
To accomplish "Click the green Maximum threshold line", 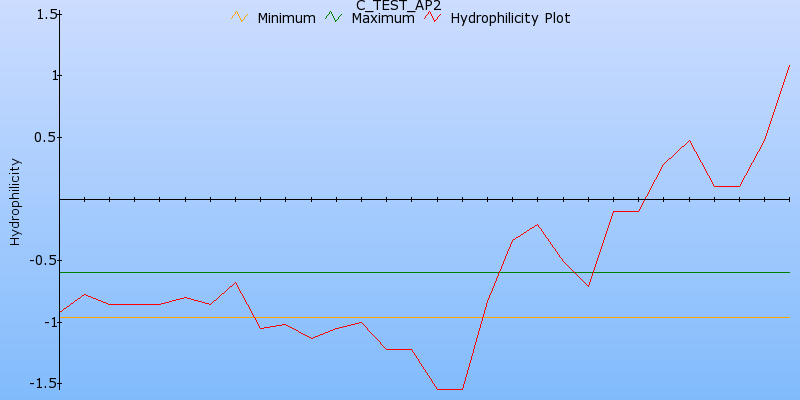I will coord(424,272).
